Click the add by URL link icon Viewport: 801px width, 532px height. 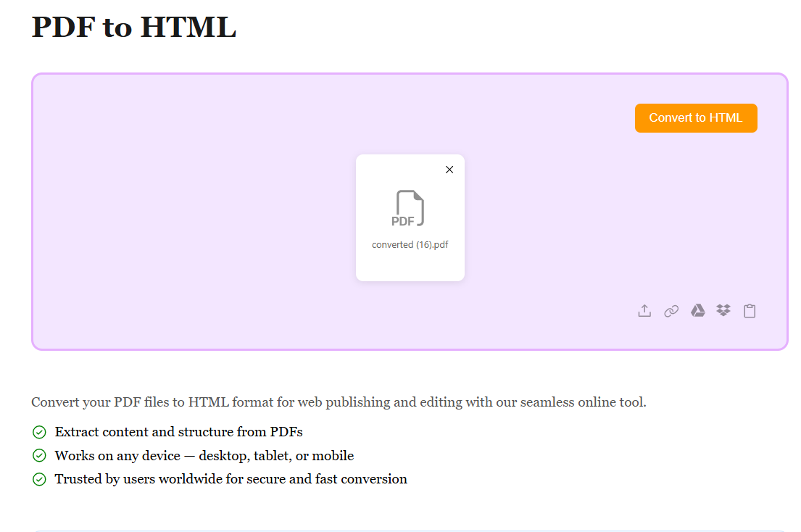(671, 311)
